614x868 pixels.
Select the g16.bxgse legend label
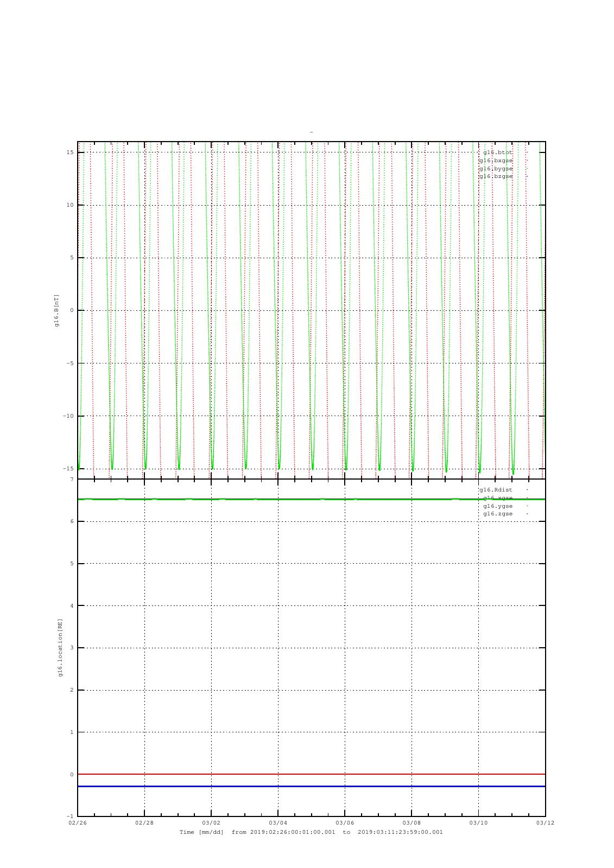[496, 161]
